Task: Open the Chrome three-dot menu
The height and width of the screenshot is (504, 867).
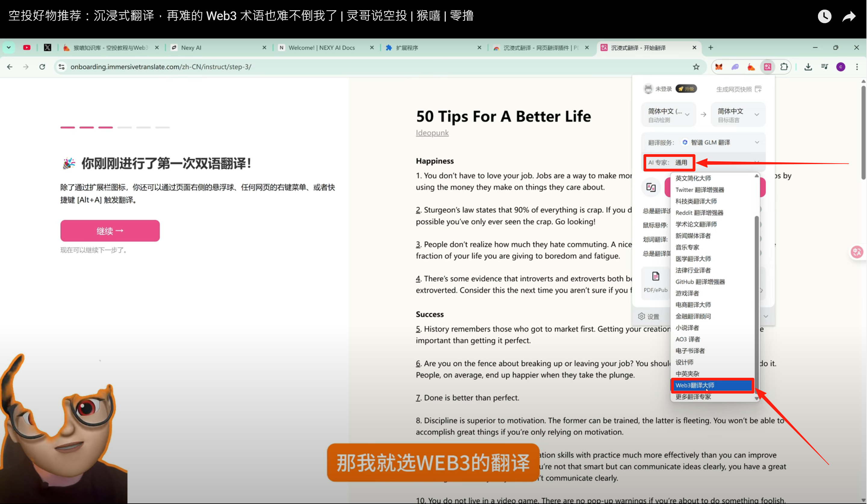Action: click(x=857, y=67)
